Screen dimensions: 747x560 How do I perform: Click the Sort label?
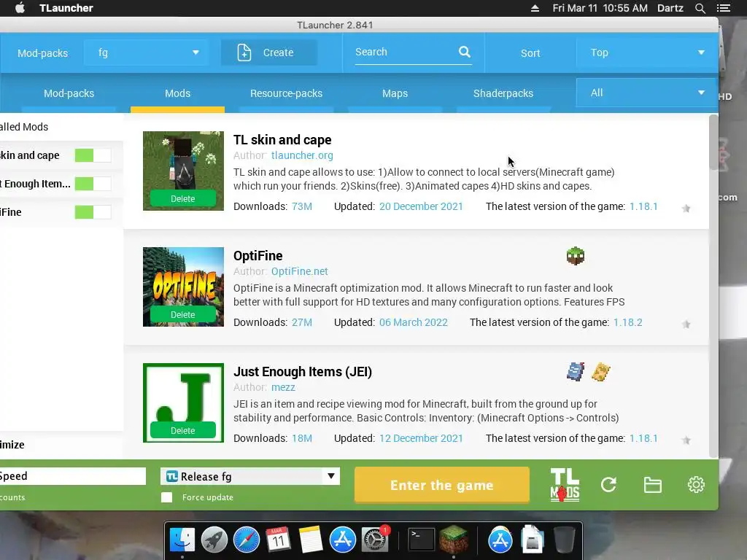[x=530, y=52]
